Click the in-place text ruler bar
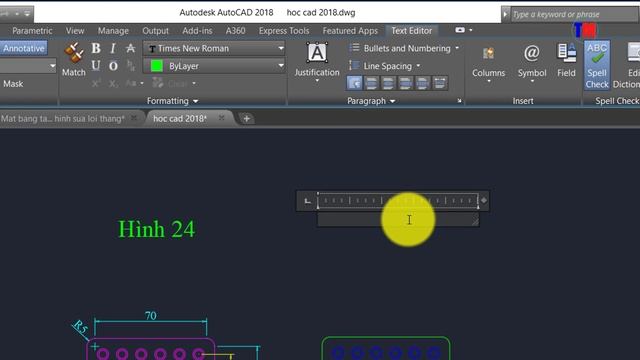This screenshot has width=640, height=360. 398,200
